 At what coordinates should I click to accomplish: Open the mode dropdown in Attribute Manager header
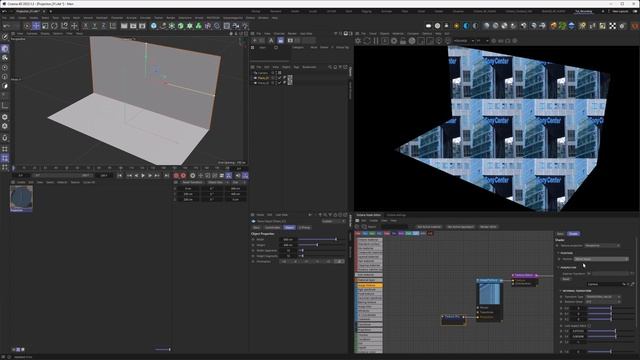pos(334,221)
